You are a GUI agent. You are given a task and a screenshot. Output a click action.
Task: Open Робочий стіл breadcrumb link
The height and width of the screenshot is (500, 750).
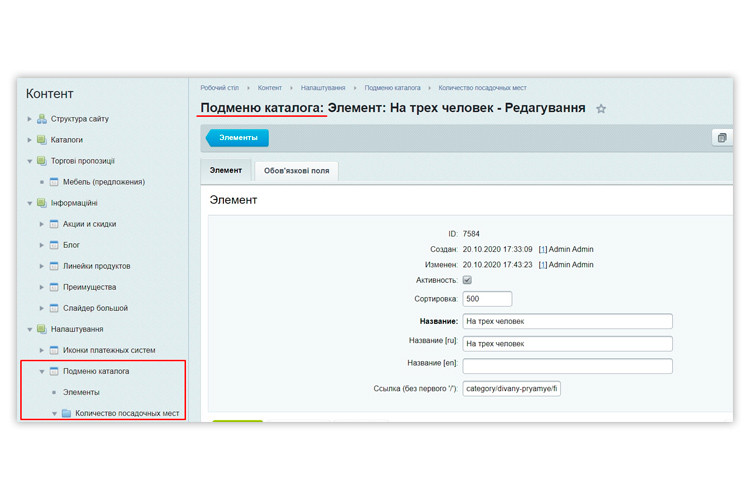tap(220, 88)
